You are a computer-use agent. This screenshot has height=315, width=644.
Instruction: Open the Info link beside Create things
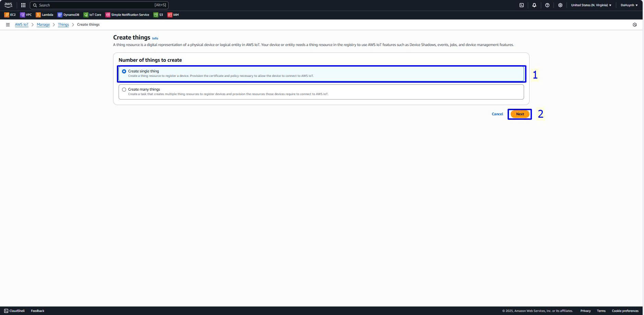(x=155, y=38)
